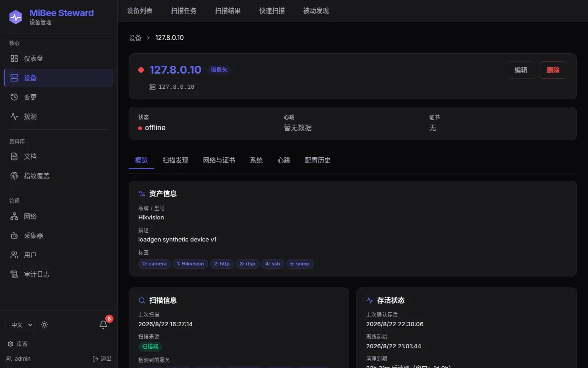Click the 1: Hikvision tag
588x368 pixels.
coord(190,264)
